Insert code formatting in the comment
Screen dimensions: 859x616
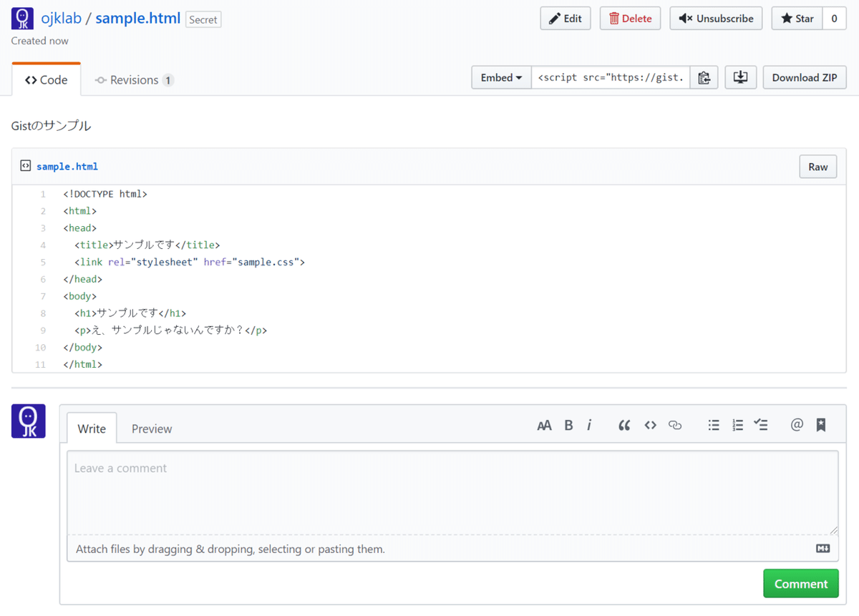coord(650,425)
